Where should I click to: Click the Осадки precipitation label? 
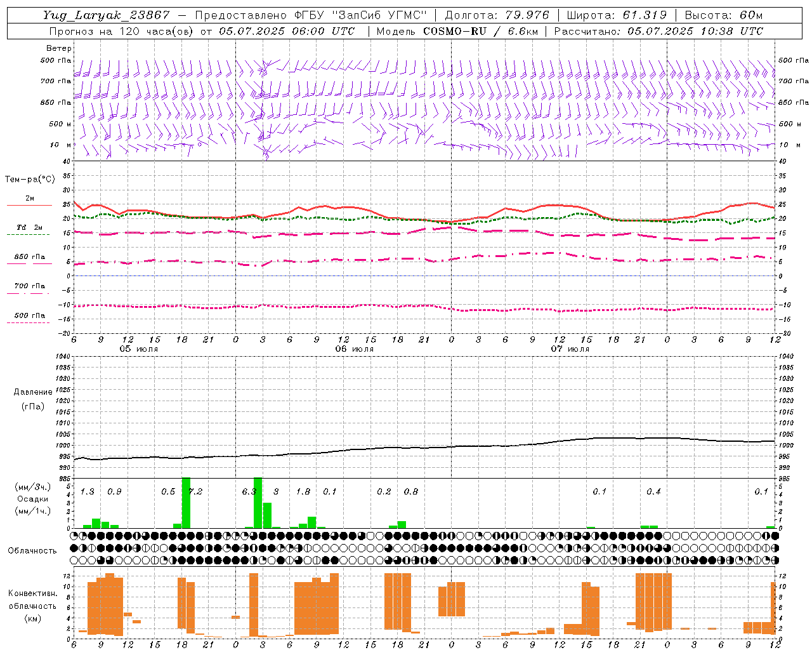[x=33, y=499]
